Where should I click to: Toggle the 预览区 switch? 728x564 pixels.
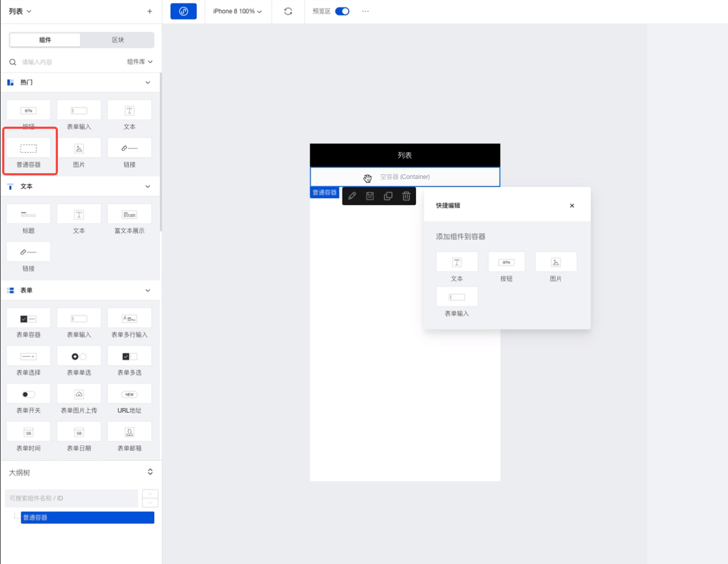point(342,11)
